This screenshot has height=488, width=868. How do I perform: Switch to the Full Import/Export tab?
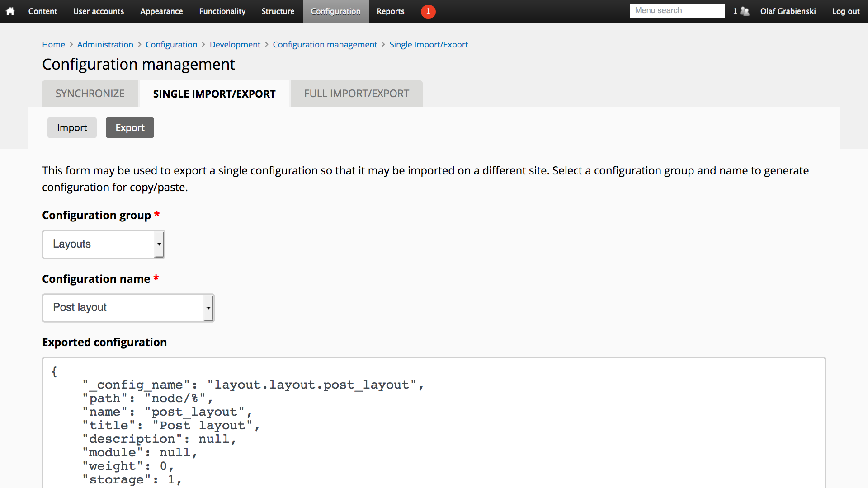[356, 94]
